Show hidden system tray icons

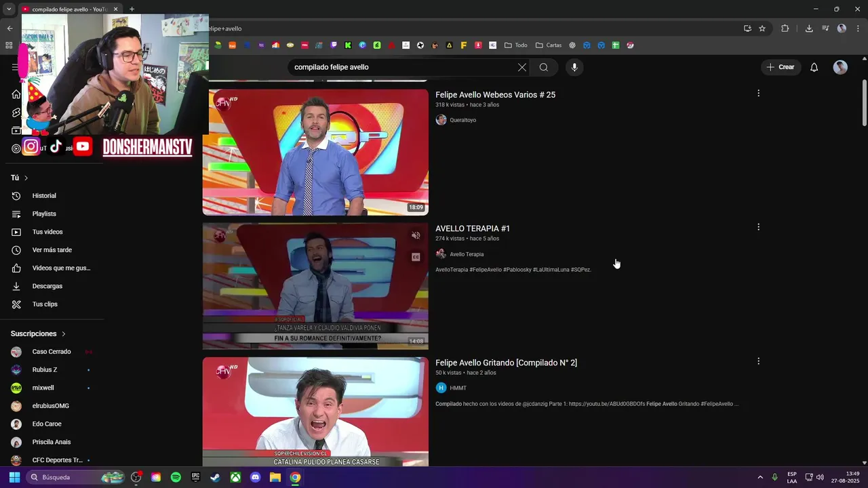click(759, 477)
